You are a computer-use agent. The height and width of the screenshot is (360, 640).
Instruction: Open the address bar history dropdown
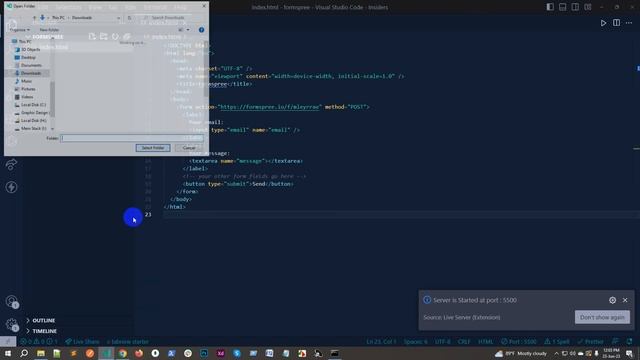click(x=118, y=18)
